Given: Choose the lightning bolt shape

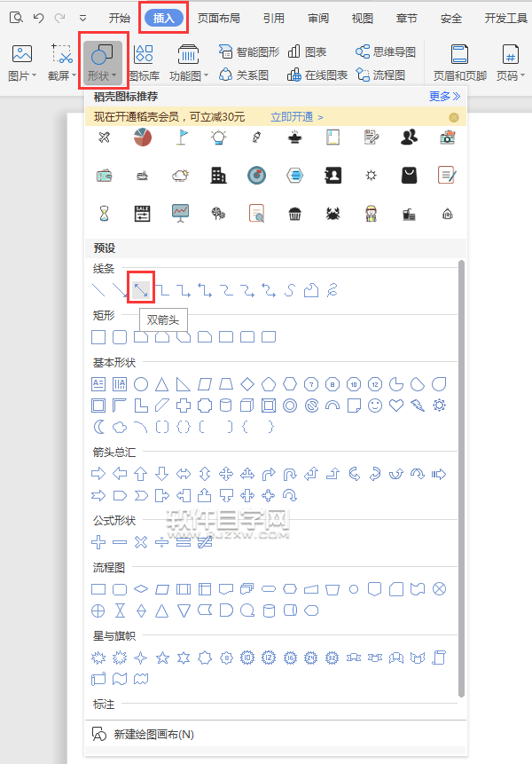Looking at the screenshot, I should [418, 406].
